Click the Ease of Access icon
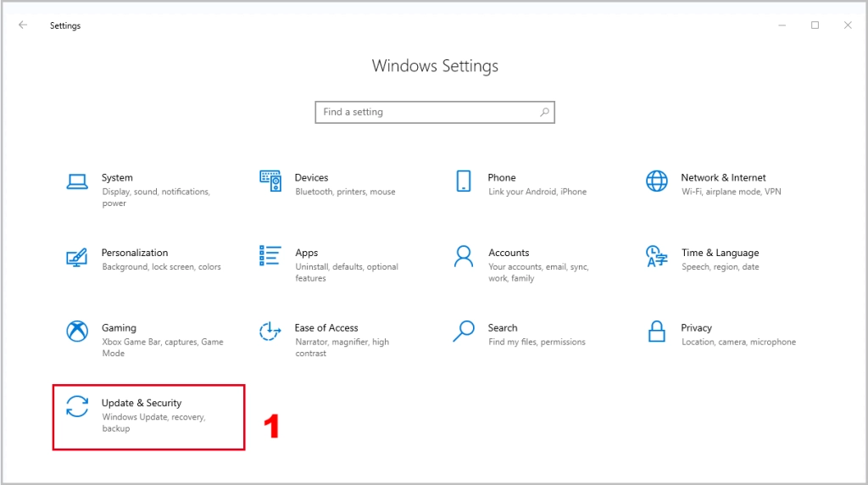 coord(270,331)
